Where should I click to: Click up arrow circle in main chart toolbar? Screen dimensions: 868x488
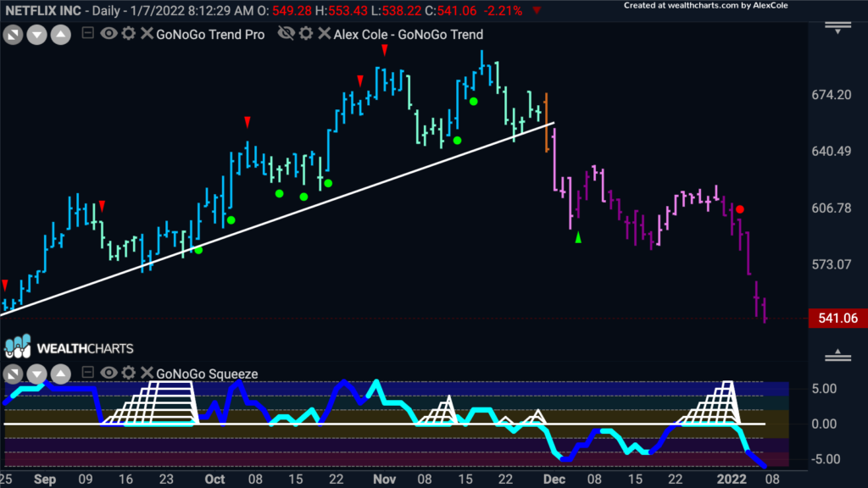61,35
